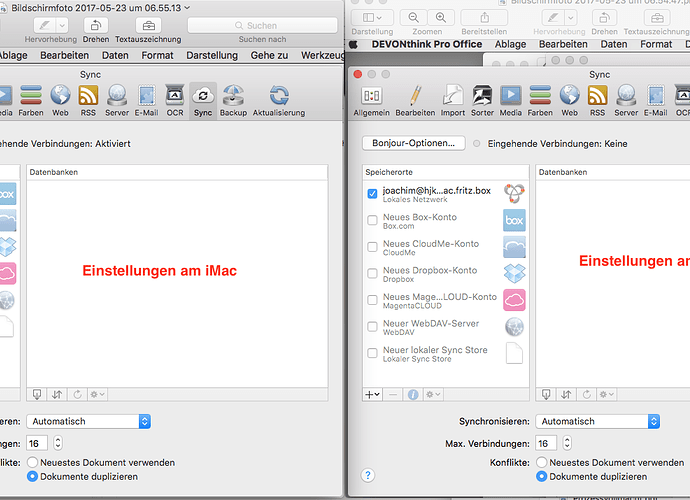This screenshot has width=690, height=500.
Task: Click Bonjour-Optionen... button
Action: click(x=414, y=143)
